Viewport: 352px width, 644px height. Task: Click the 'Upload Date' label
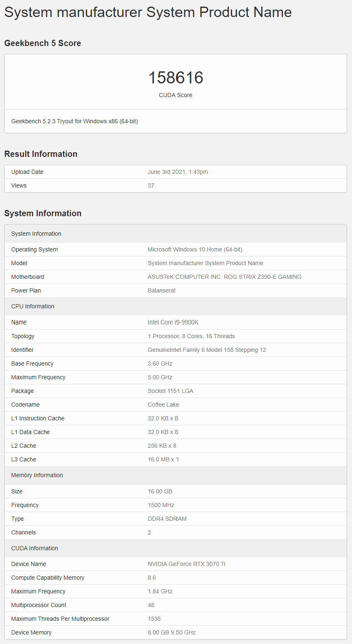coord(27,172)
